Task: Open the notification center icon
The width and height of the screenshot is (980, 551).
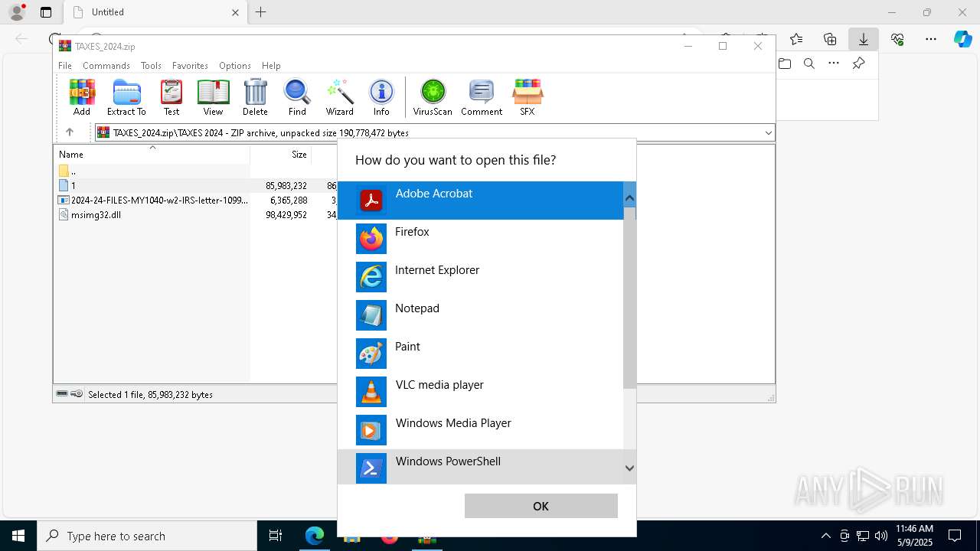Action: [x=955, y=536]
